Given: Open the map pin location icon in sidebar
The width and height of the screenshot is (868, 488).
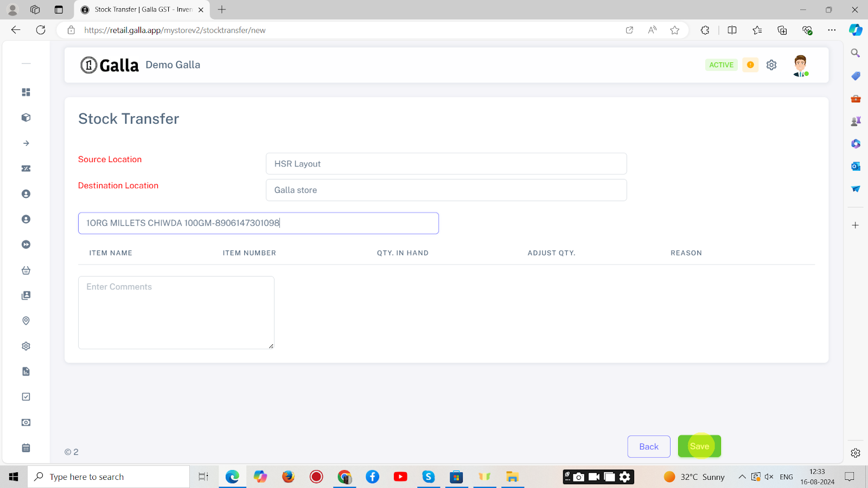Looking at the screenshot, I should tap(26, 321).
